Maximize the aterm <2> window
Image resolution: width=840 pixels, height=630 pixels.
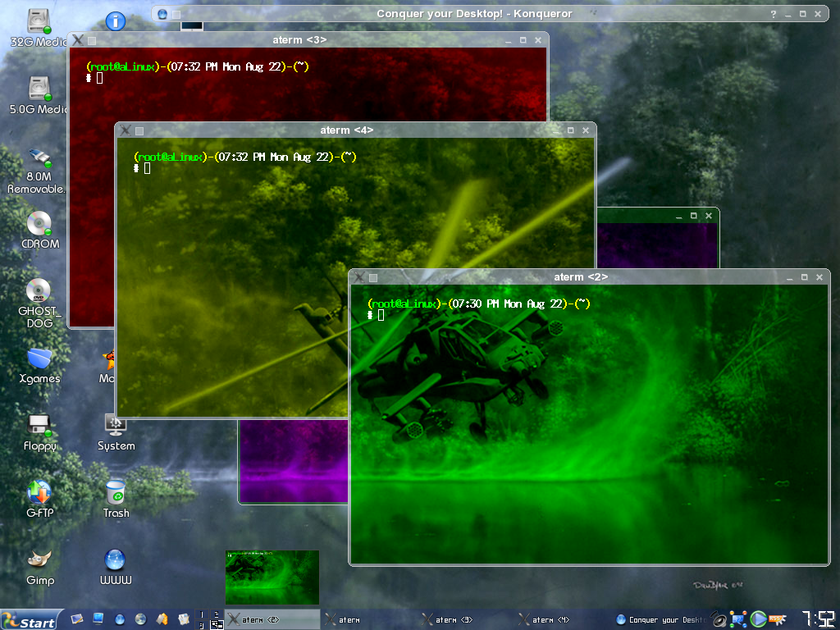[x=804, y=277]
